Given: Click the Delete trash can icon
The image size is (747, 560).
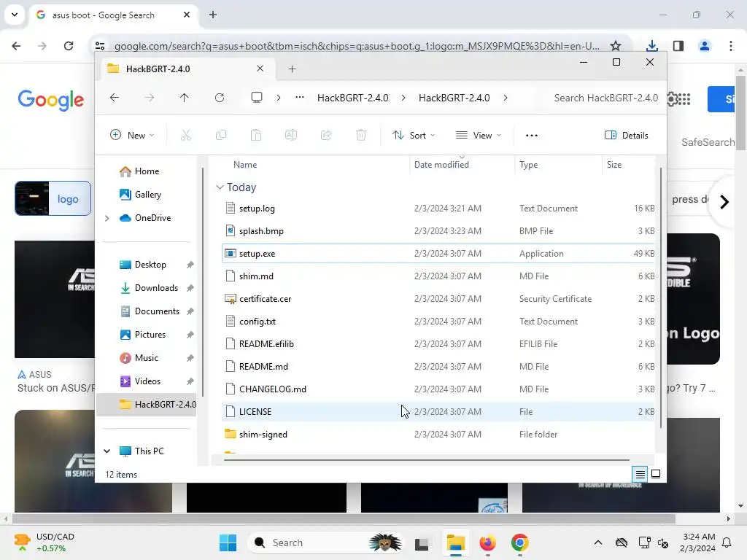Looking at the screenshot, I should pos(361,135).
